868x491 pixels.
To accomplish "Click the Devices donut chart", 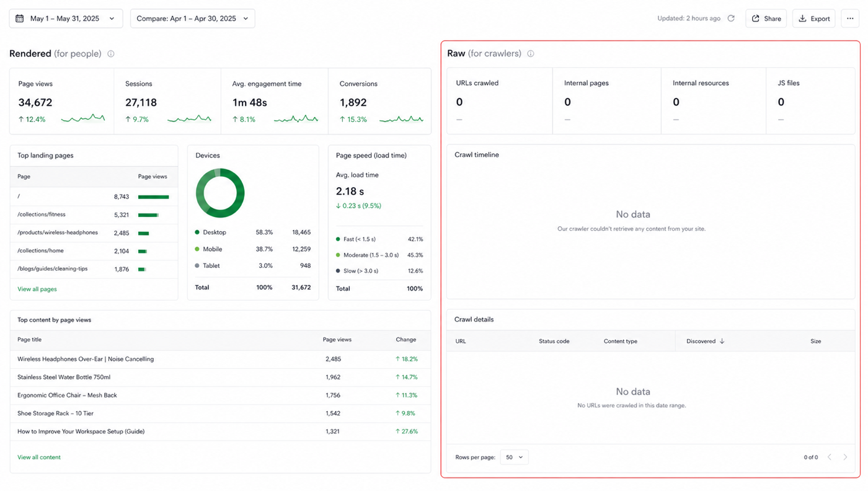I will [x=220, y=193].
